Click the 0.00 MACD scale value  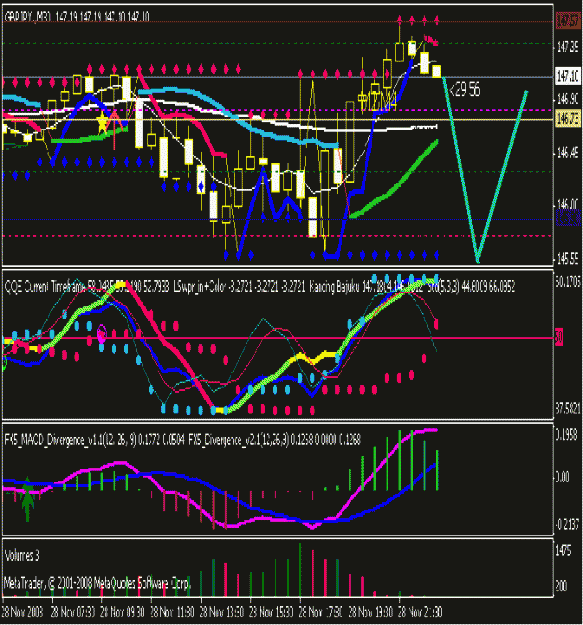(563, 477)
